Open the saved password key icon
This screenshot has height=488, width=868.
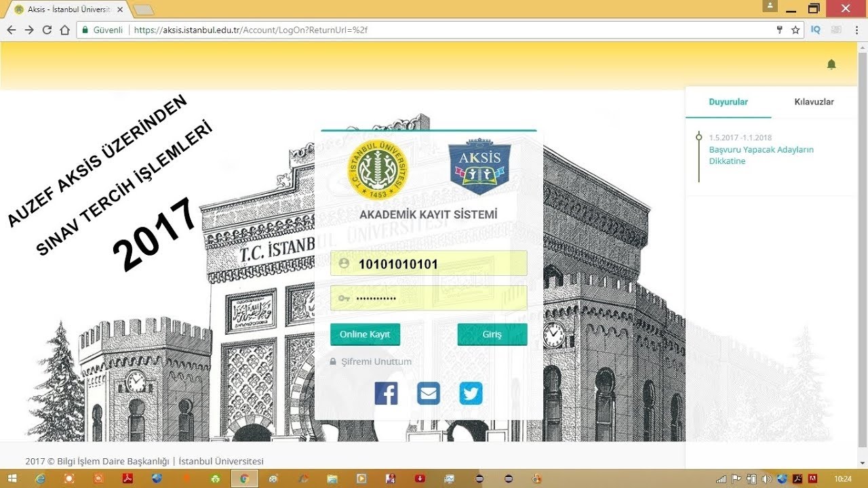click(x=780, y=30)
